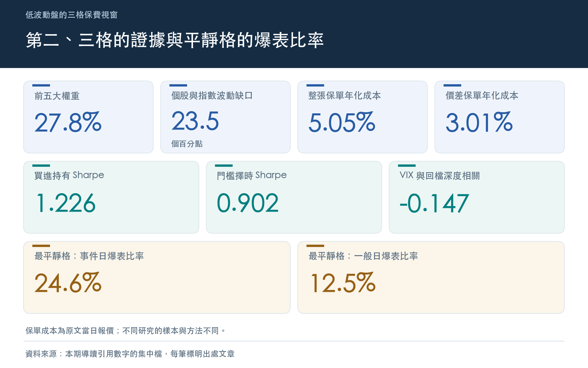The width and height of the screenshot is (588, 368).
Task: Click the footnote starting with 保單成本為原文當日報價
Action: 125,331
